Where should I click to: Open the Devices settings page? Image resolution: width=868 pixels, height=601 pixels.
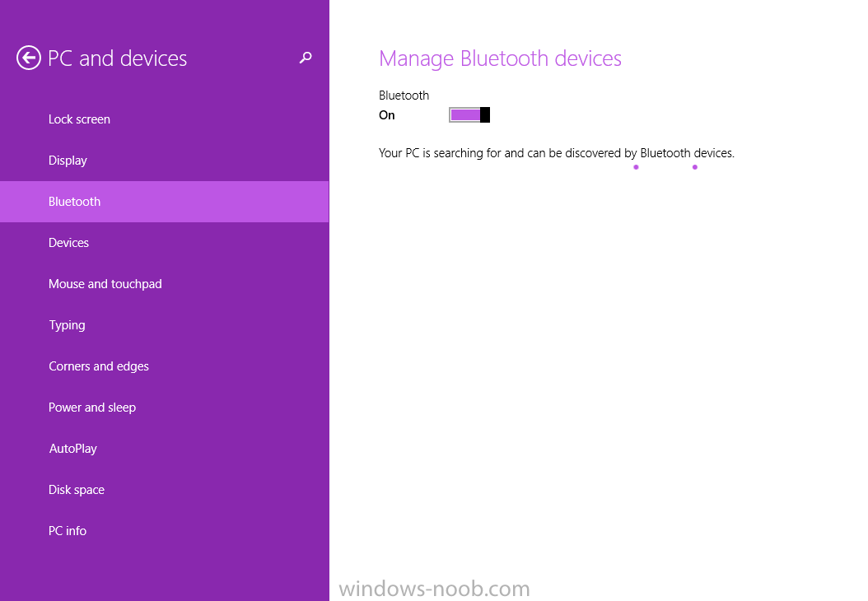pos(68,243)
